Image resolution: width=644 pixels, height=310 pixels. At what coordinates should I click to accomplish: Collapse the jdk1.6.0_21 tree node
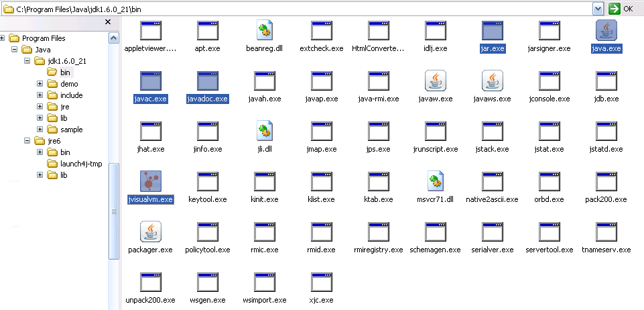tap(27, 61)
